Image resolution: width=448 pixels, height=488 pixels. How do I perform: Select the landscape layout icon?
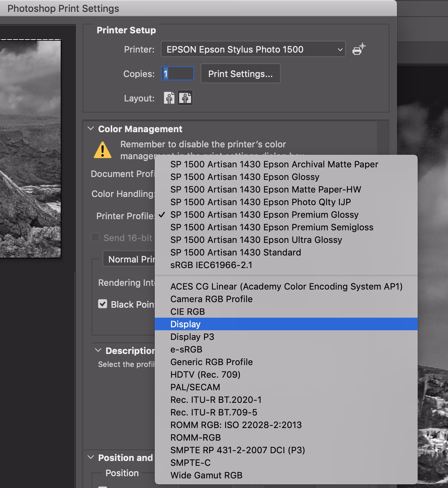185,98
